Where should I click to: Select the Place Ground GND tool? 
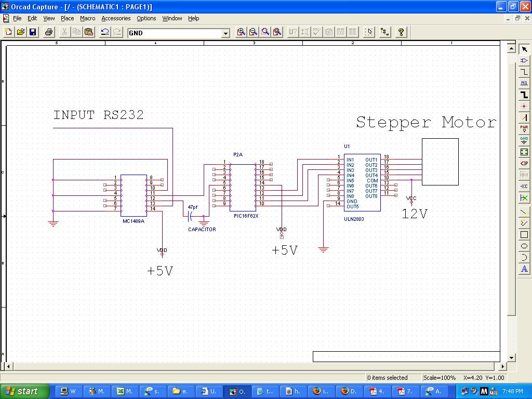coord(524,140)
